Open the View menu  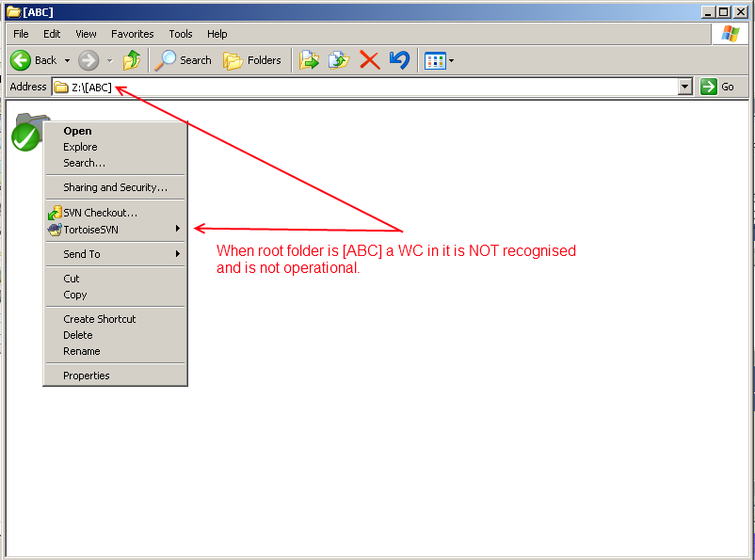click(x=86, y=34)
